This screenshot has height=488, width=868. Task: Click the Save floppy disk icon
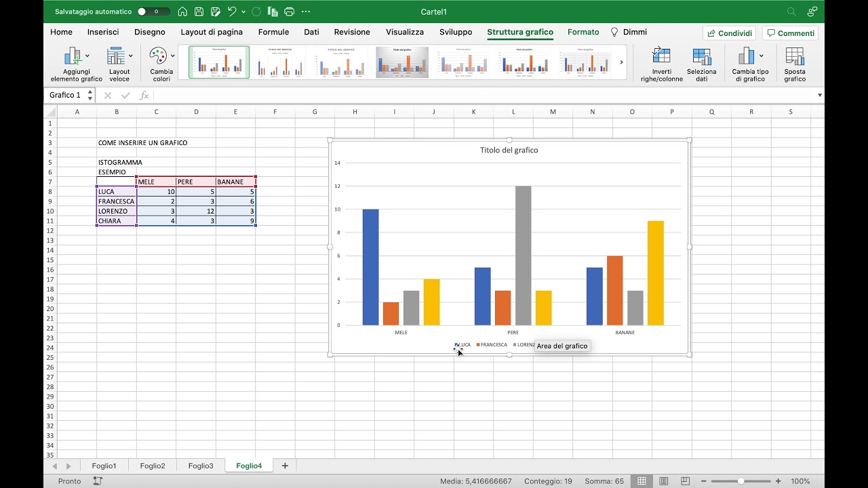coord(199,12)
